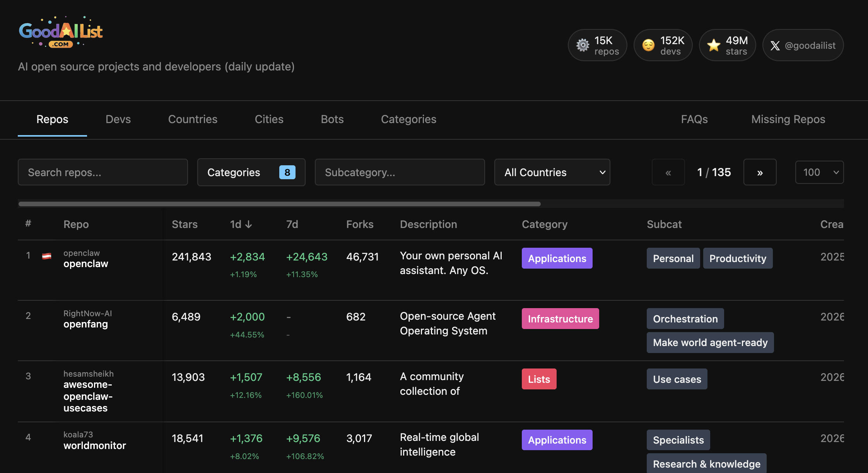Open the All Countries dropdown

552,172
